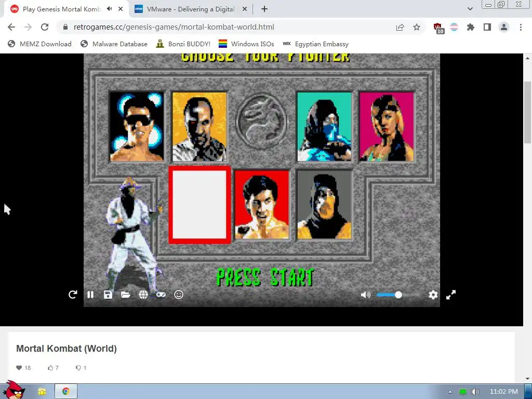Save game state with floppy disk icon

(108, 295)
